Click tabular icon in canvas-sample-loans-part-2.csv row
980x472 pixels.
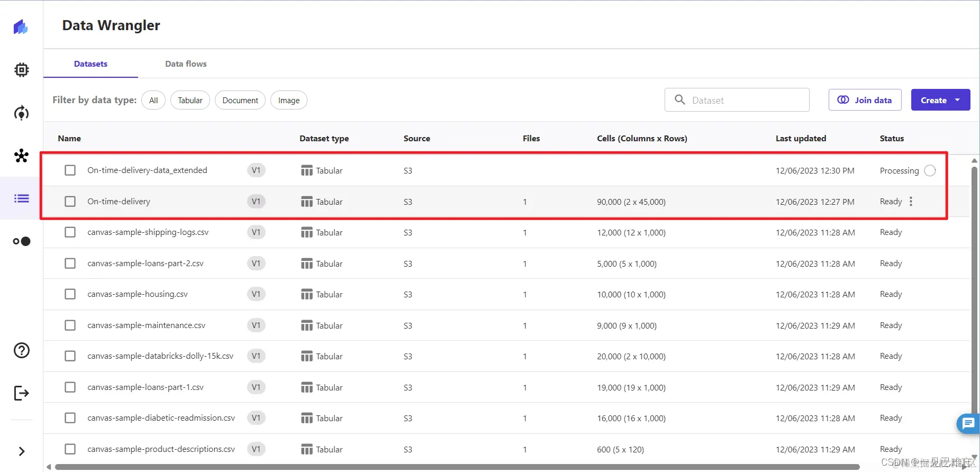click(x=306, y=264)
